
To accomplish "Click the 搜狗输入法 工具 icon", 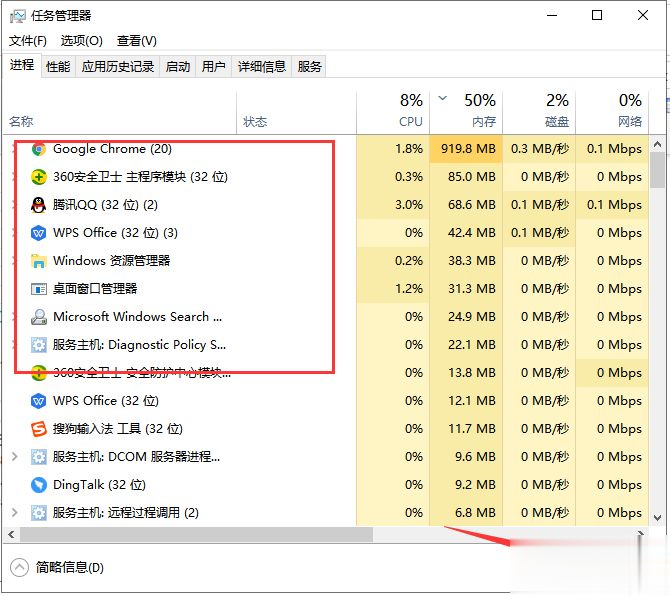I will [x=38, y=429].
